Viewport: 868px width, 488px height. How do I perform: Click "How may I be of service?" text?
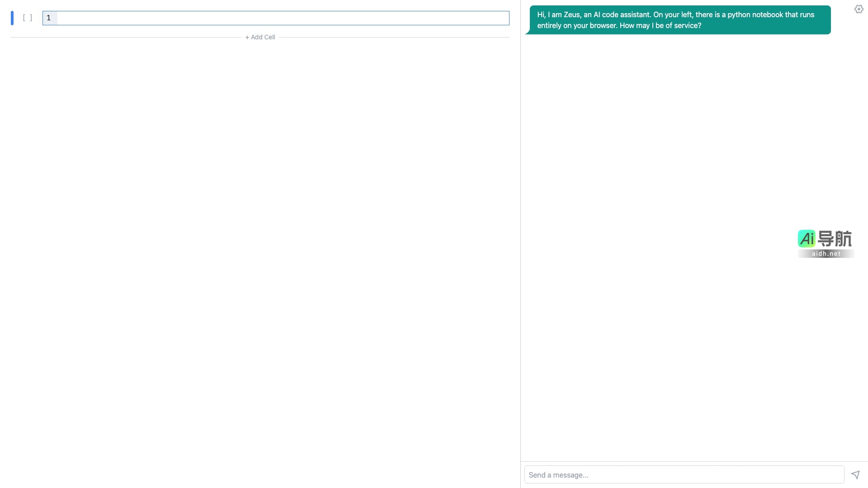pyautogui.click(x=660, y=26)
